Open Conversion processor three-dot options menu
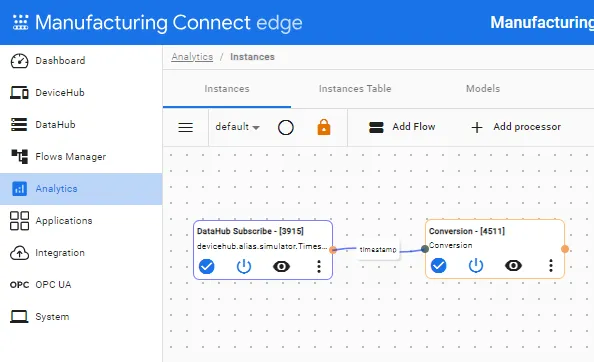The height and width of the screenshot is (362, 594). [x=551, y=265]
